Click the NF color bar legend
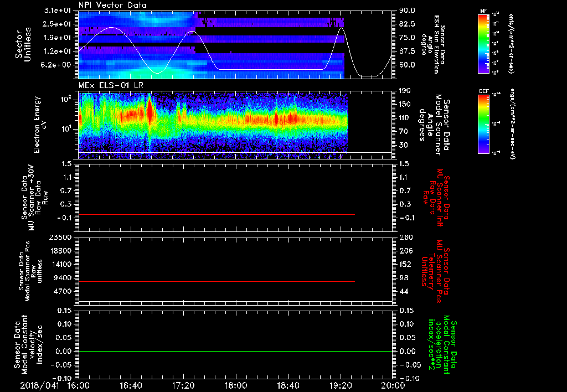Image resolution: width=567 pixels, height=392 pixels. click(x=483, y=43)
